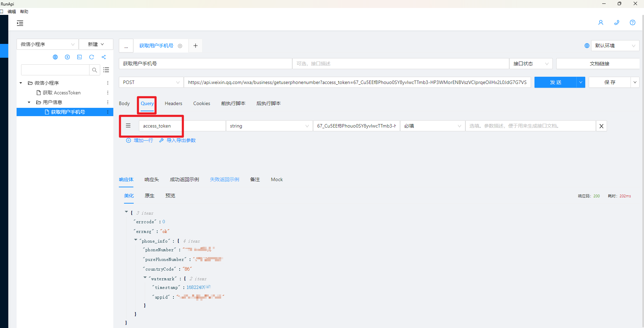Show the 预览 response preview
644x328 pixels.
coord(170,196)
